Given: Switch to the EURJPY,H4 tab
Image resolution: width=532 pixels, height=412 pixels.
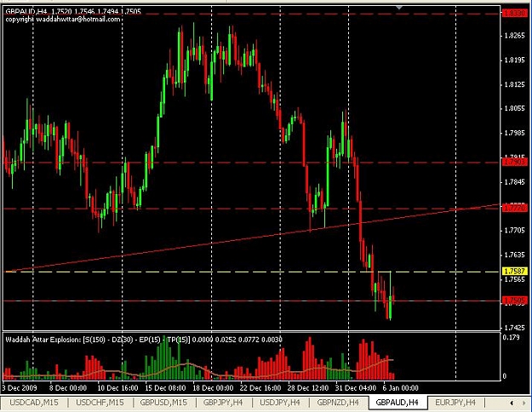Looking at the screenshot, I should coord(455,403).
